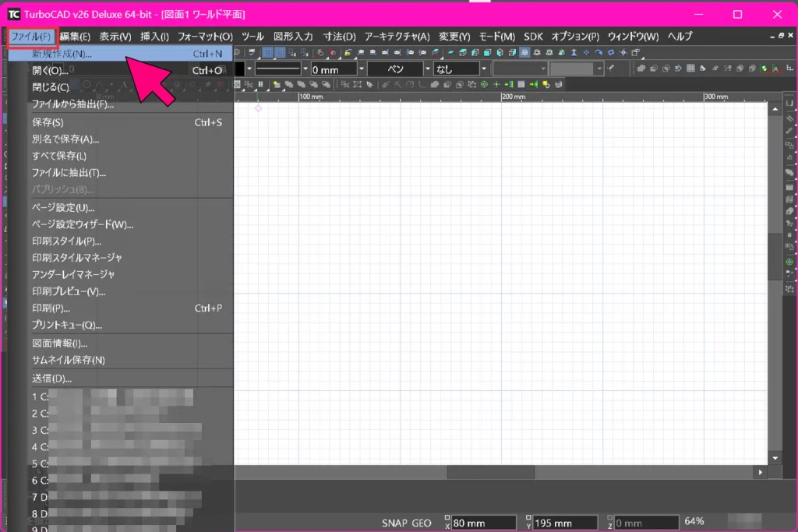Open the アーキテクチャ(A) menu
Screen dimensions: 798x532
397,36
